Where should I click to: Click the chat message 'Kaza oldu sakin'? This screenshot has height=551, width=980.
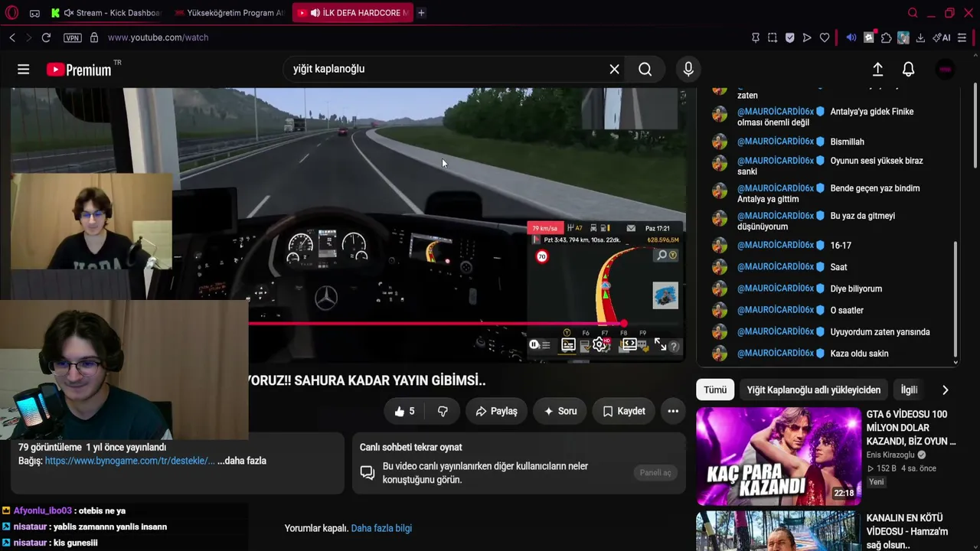point(859,354)
